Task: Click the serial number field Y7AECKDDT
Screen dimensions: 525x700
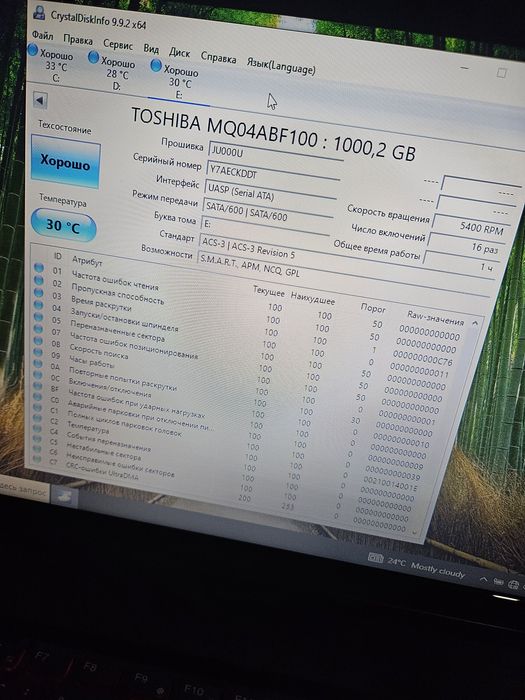Action: tap(273, 176)
